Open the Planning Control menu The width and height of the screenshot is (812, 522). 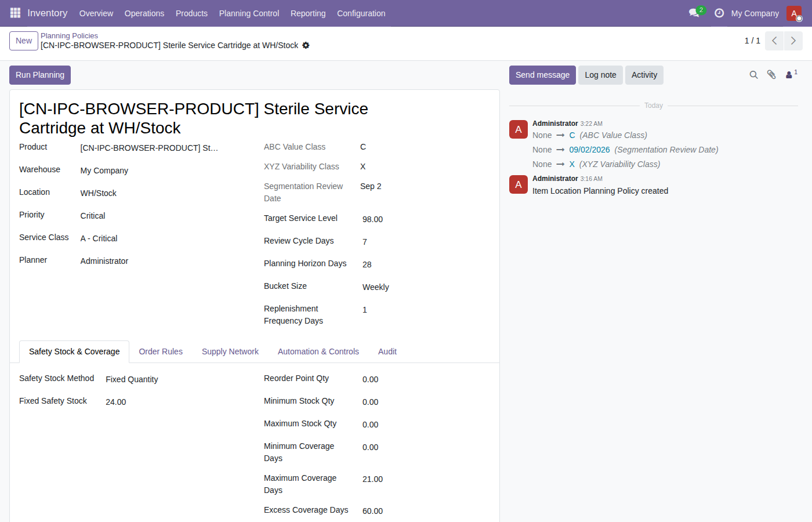click(249, 13)
